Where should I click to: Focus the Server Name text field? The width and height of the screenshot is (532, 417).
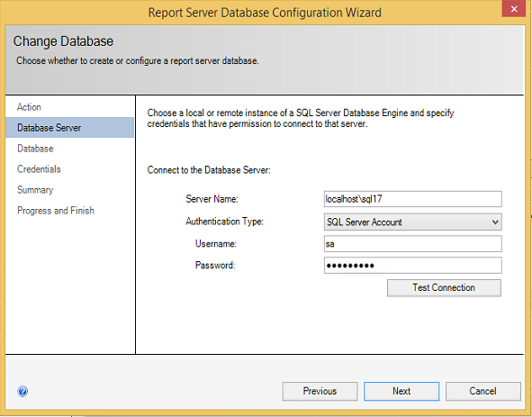(x=413, y=199)
